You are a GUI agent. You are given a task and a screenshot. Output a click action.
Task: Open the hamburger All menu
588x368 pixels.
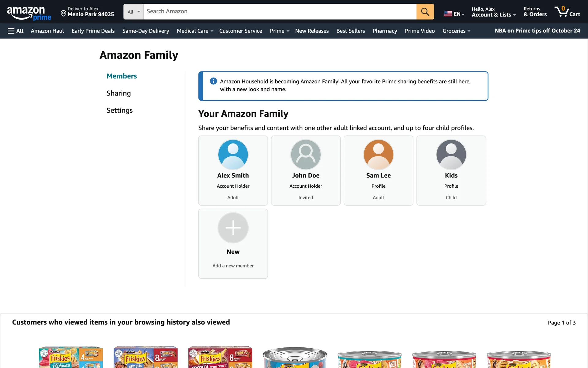click(16, 31)
